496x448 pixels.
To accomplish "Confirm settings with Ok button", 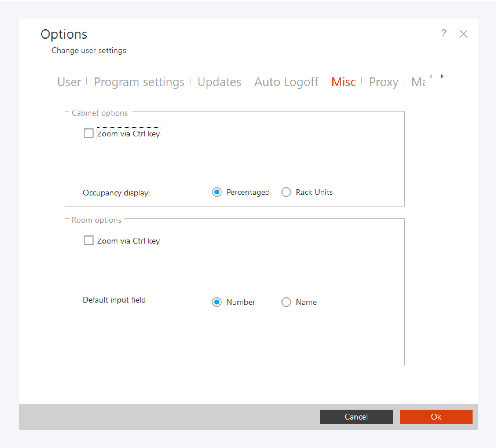I will pyautogui.click(x=436, y=417).
